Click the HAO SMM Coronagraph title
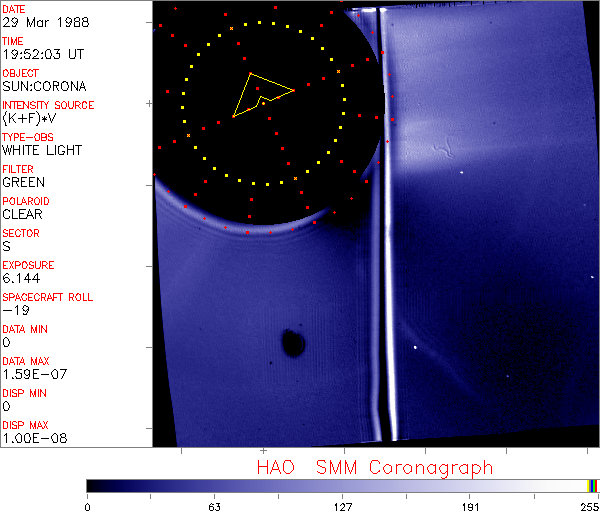600x512 pixels. (x=374, y=467)
